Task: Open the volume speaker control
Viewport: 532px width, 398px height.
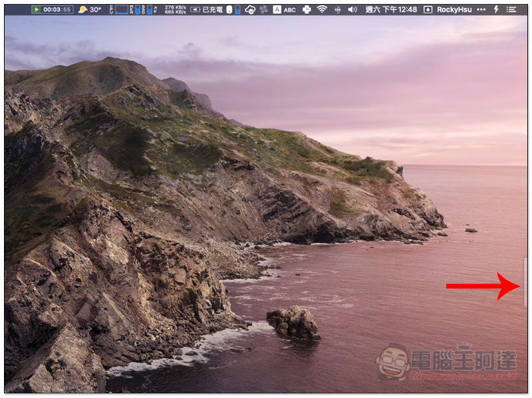Action: coord(352,9)
